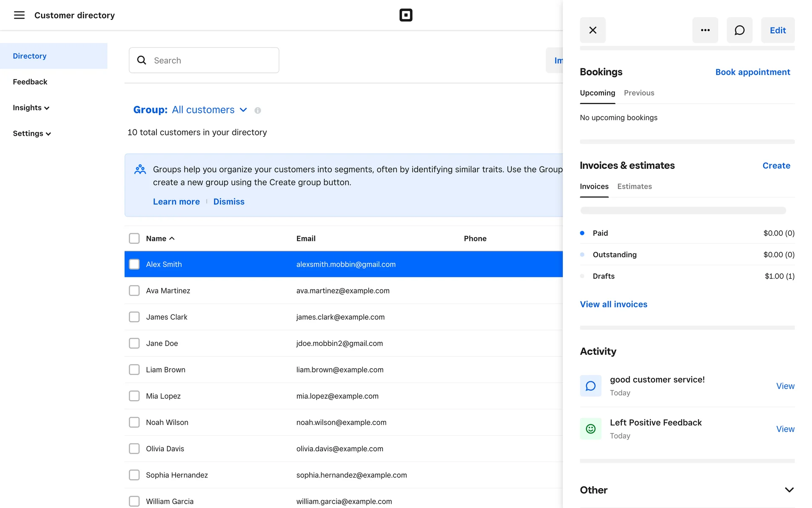
Task: Click the View all invoices link
Action: point(613,304)
